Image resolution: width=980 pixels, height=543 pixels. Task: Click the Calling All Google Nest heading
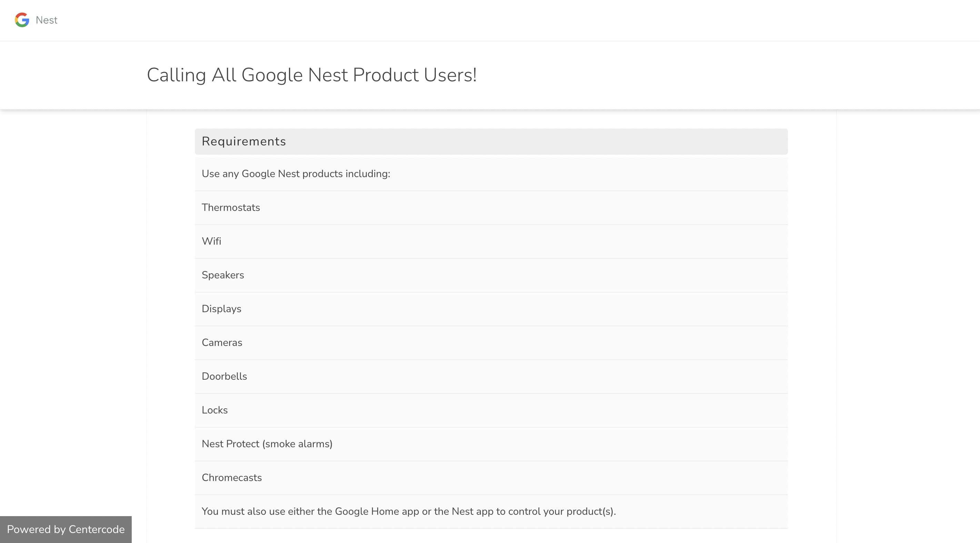point(312,75)
